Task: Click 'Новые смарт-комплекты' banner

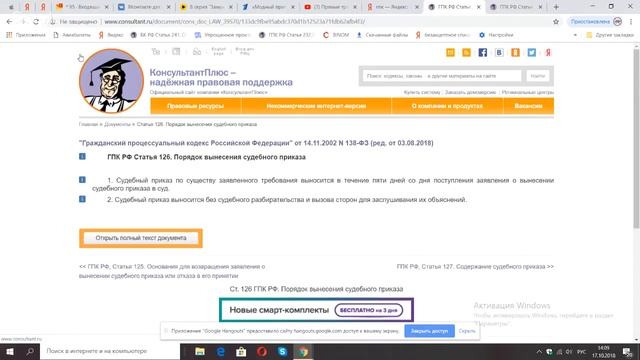Action: (x=316, y=310)
